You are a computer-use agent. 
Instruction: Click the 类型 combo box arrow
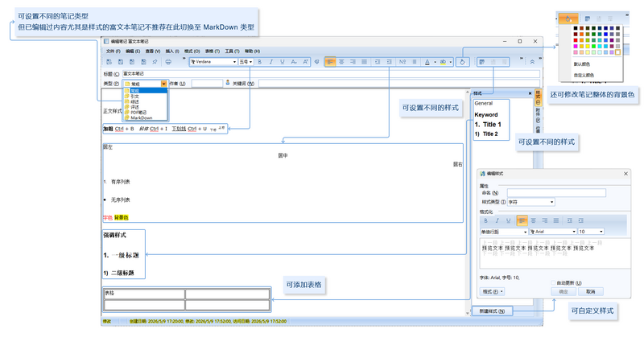[164, 84]
